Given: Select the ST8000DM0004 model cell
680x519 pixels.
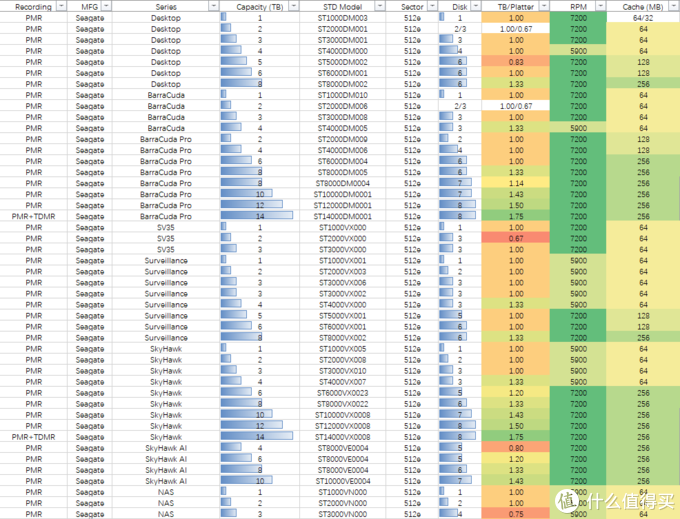Looking at the screenshot, I should [343, 183].
